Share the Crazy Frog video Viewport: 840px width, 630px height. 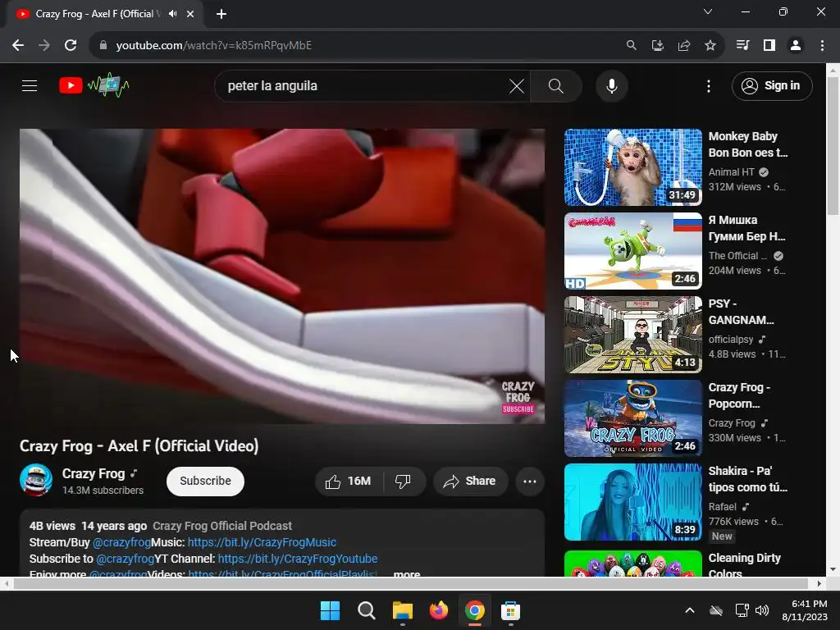pyautogui.click(x=469, y=481)
